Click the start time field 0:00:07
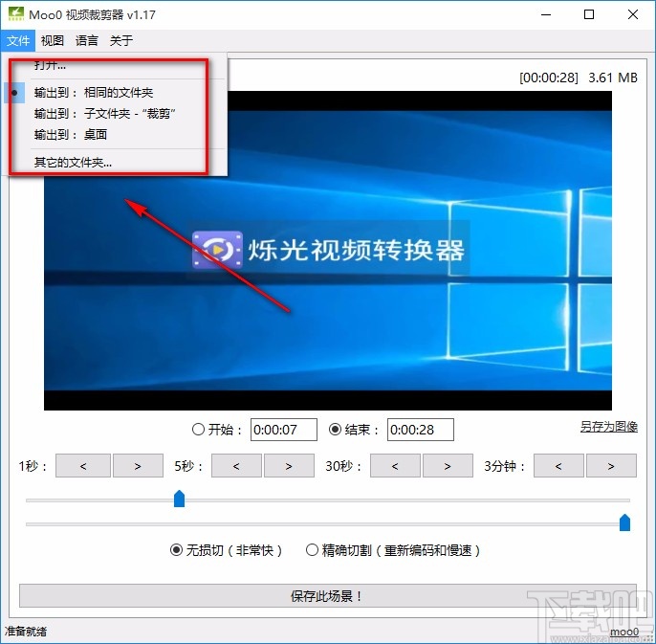656x644 pixels. 284,430
